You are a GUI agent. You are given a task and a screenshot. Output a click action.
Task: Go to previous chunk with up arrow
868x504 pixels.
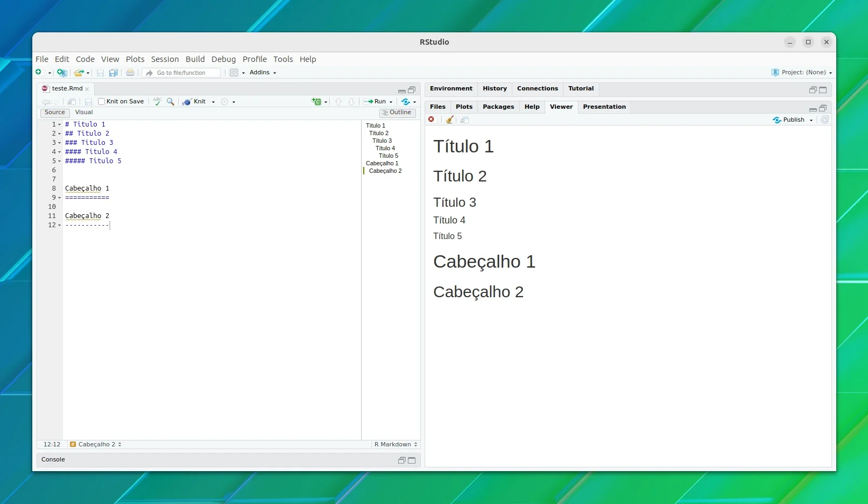[x=338, y=102]
